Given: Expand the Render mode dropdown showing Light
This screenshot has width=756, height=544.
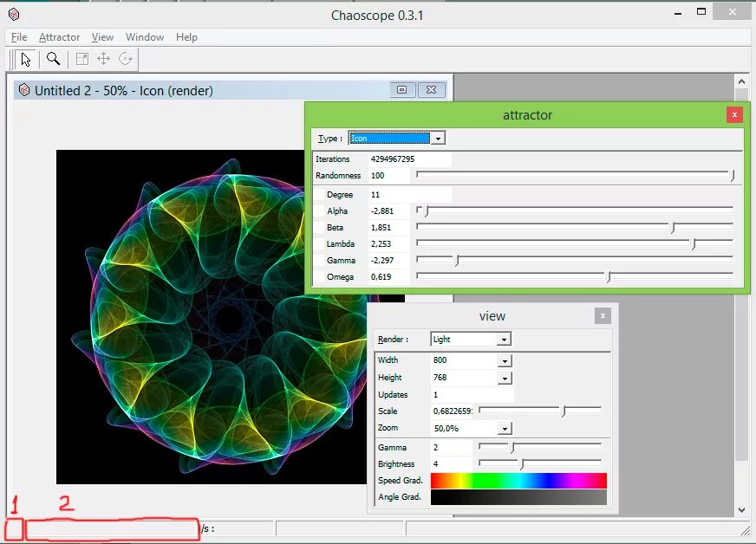Looking at the screenshot, I should coord(504,340).
